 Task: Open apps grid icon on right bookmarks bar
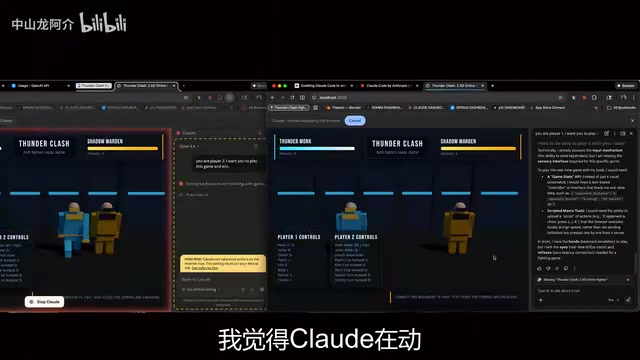(x=316, y=108)
